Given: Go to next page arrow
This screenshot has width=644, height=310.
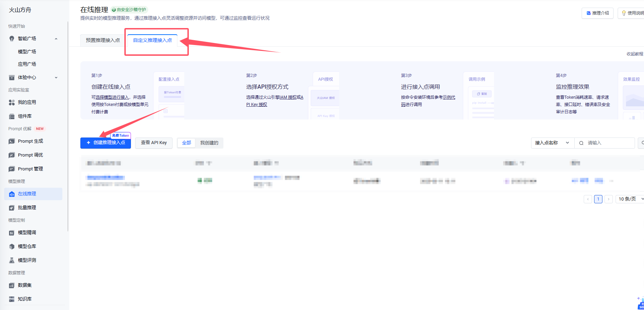Looking at the screenshot, I should 609,199.
